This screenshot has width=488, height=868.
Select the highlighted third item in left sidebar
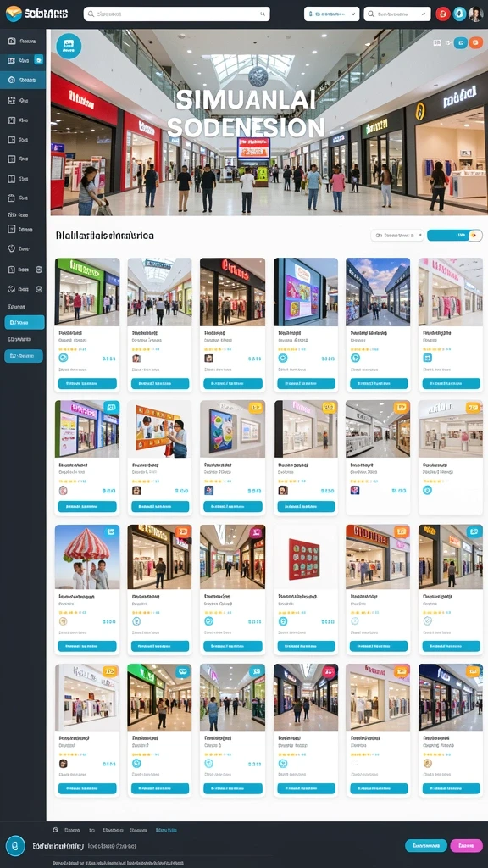pyautogui.click(x=23, y=80)
